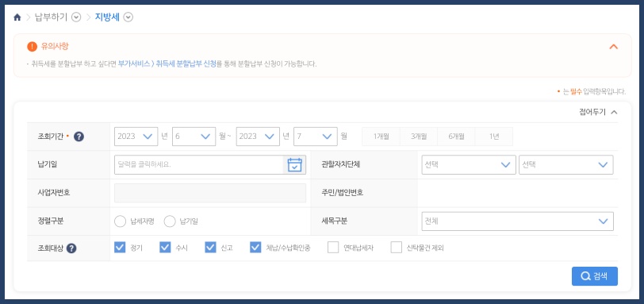Show help for 조회대상
Viewport: 644px width, 304px height.
(x=71, y=248)
